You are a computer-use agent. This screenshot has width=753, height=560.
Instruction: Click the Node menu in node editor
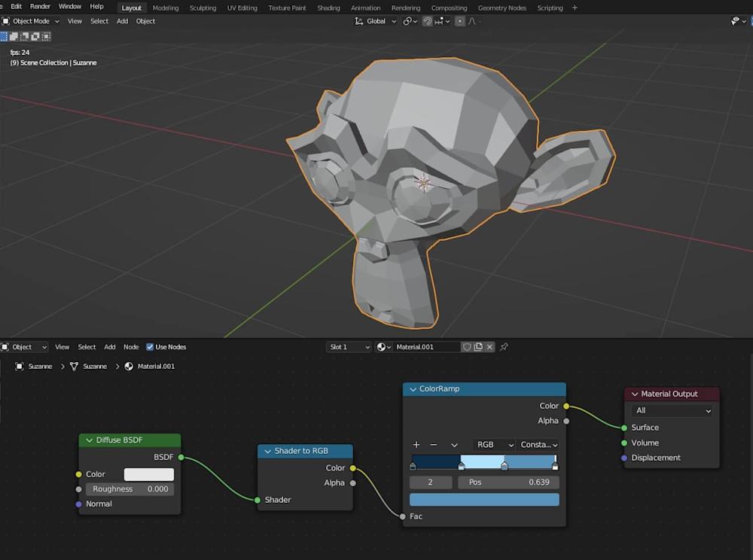131,347
